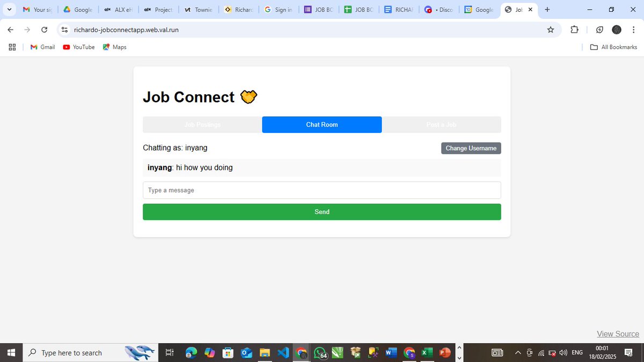Open Windows Start menu
The image size is (644, 362).
pyautogui.click(x=11, y=352)
